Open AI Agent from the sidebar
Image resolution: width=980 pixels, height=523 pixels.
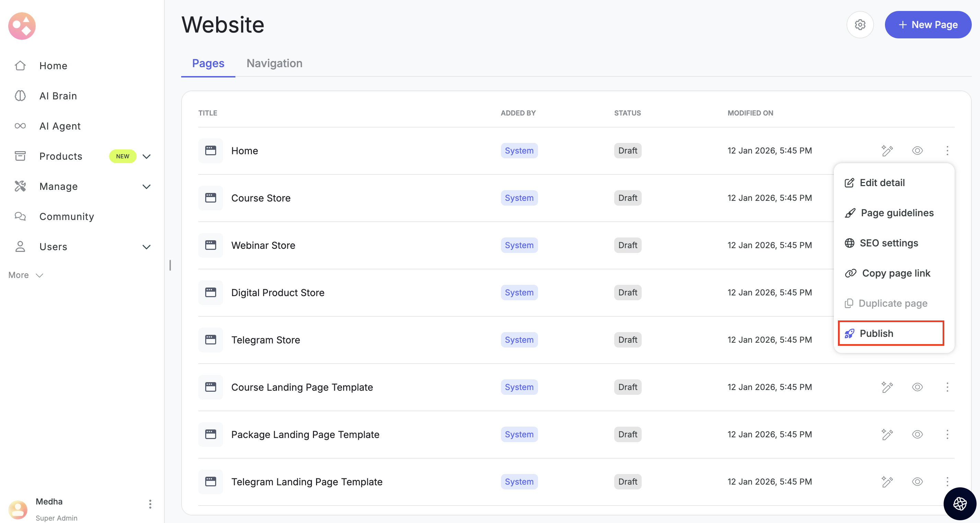point(60,126)
